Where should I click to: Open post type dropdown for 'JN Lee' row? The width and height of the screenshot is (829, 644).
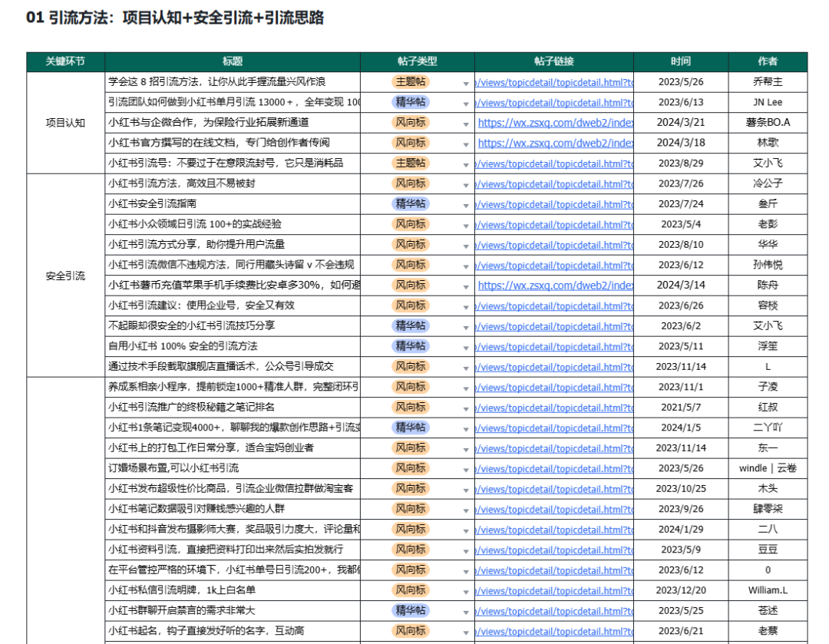[466, 104]
